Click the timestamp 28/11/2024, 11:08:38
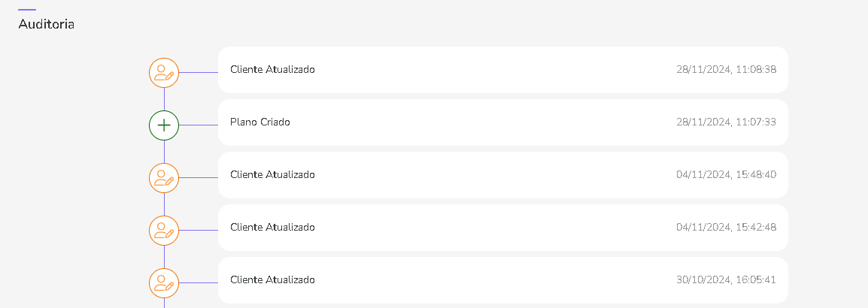The image size is (868, 308). (726, 70)
